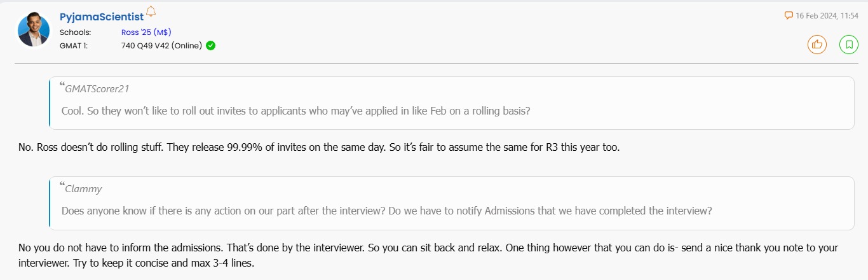Viewport: 868px width, 280px height.
Task: Click the quoted text about rolling invites
Action: [x=295, y=110]
